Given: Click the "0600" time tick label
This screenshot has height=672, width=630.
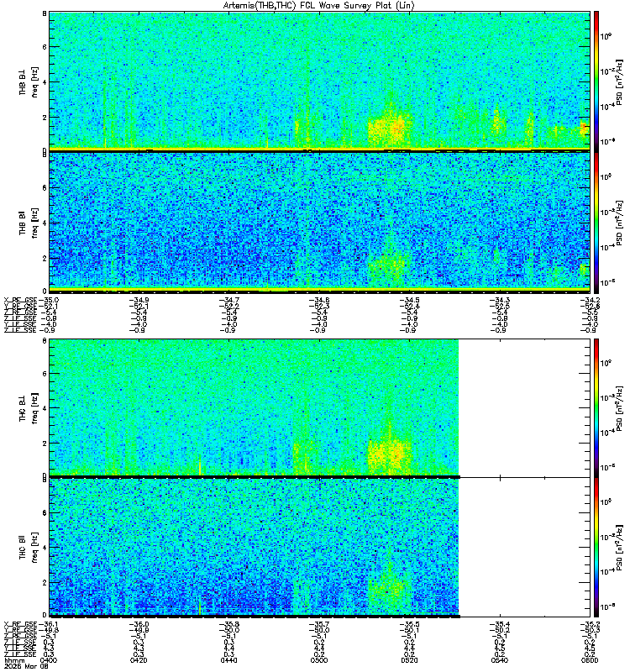Looking at the screenshot, I should [x=590, y=660].
